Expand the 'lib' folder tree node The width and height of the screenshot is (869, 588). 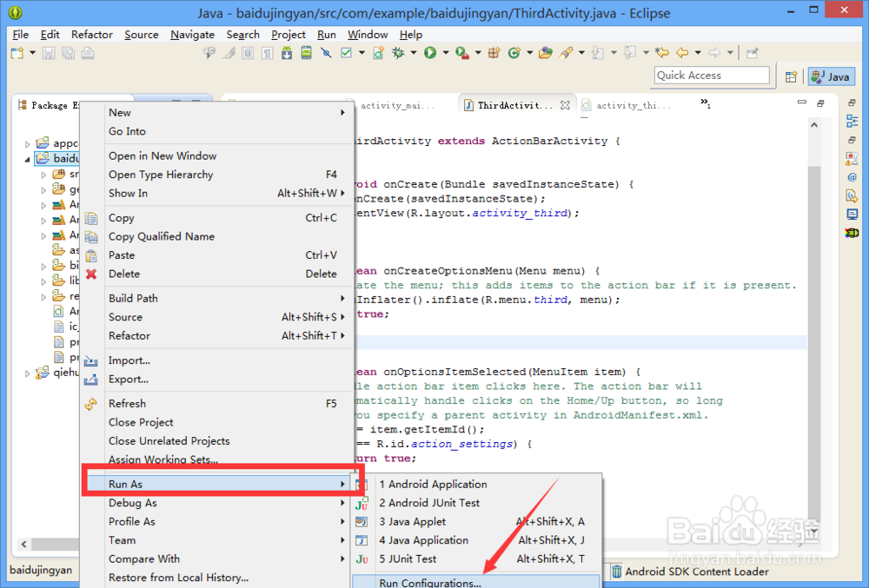(x=43, y=281)
